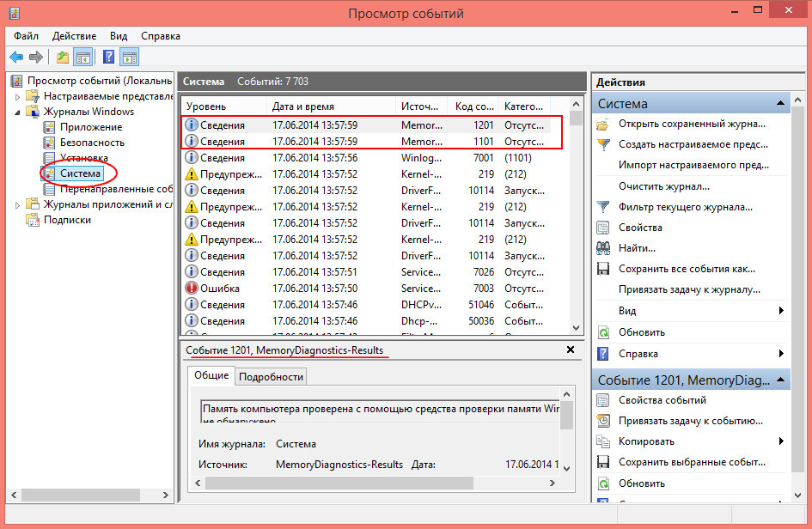This screenshot has height=529, width=812.
Task: Close the event 1201 preview pane
Action: pos(571,350)
